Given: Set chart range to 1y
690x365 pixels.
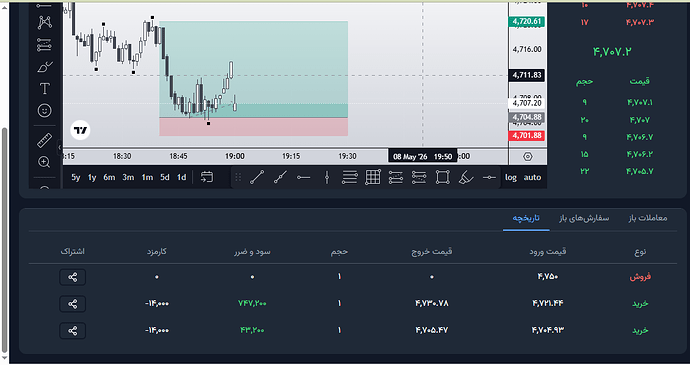Looking at the screenshot, I should click(x=92, y=177).
